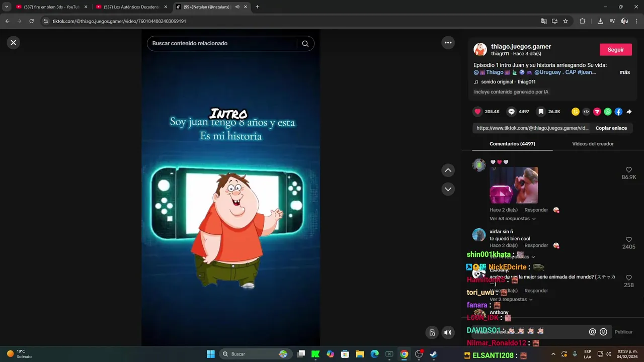This screenshot has width=644, height=362.
Task: Open thiago.juegos.gamer username link
Action: click(x=521, y=46)
